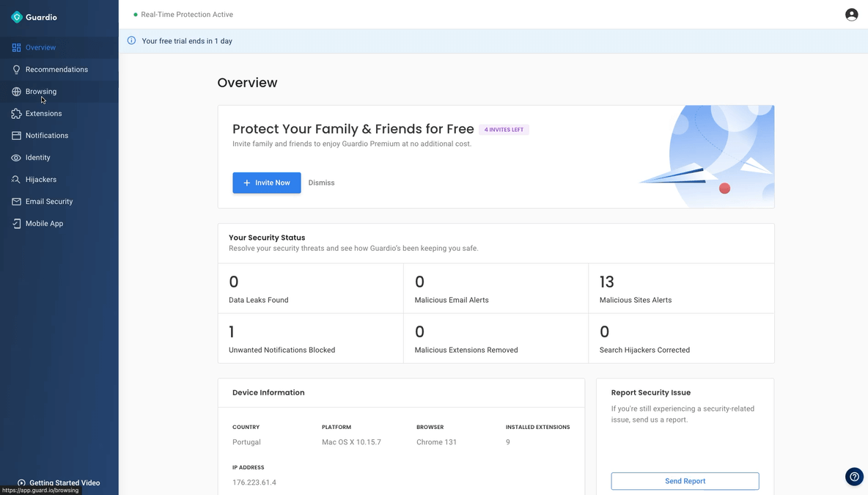
Task: Click the Extensions puzzle piece icon
Action: [16, 114]
